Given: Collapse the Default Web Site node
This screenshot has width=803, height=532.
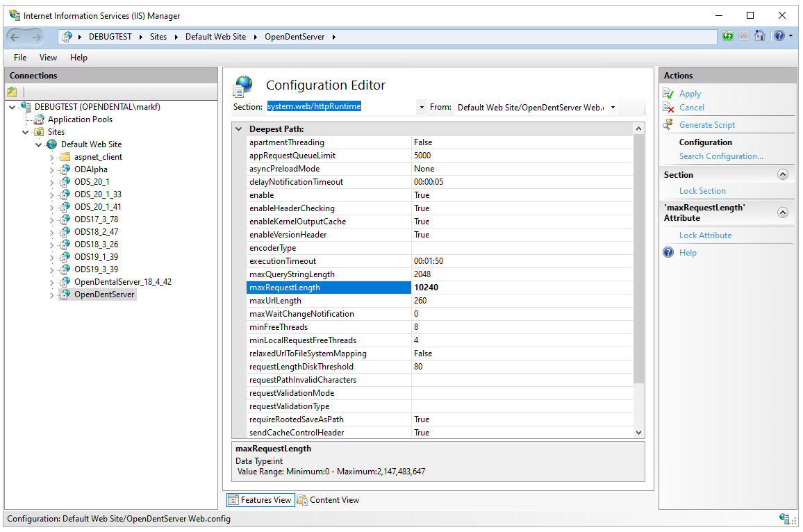Looking at the screenshot, I should pyautogui.click(x=38, y=144).
